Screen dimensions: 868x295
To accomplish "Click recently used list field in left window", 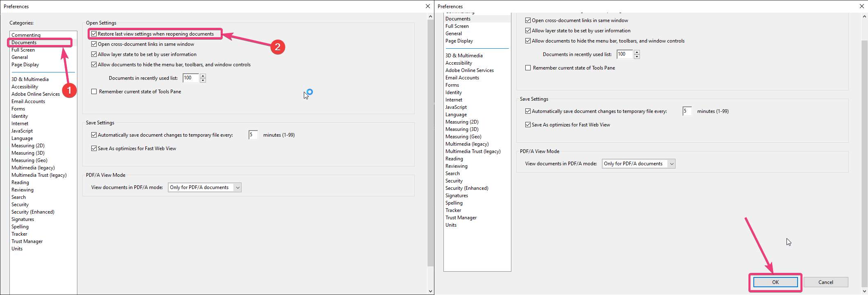I will tap(191, 78).
